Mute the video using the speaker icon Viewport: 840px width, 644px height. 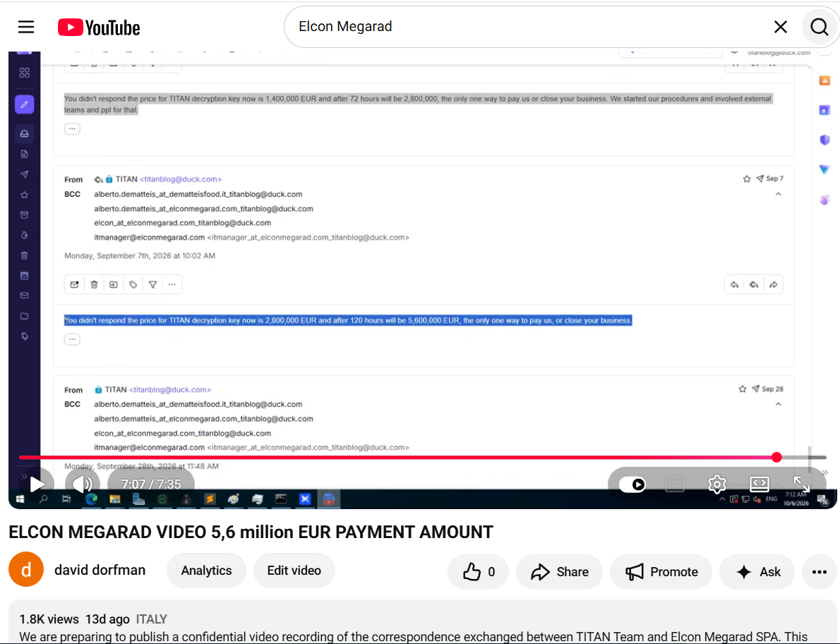[82, 484]
